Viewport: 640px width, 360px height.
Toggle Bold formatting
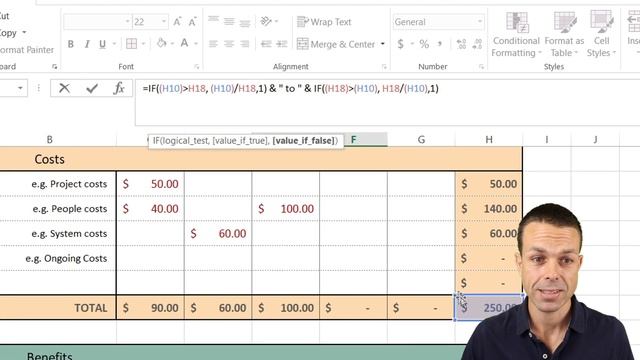(x=71, y=44)
